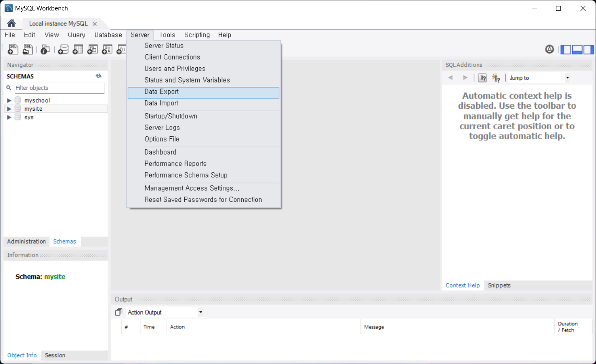Create new function icon
This screenshot has width=596, height=364.
(x=121, y=49)
